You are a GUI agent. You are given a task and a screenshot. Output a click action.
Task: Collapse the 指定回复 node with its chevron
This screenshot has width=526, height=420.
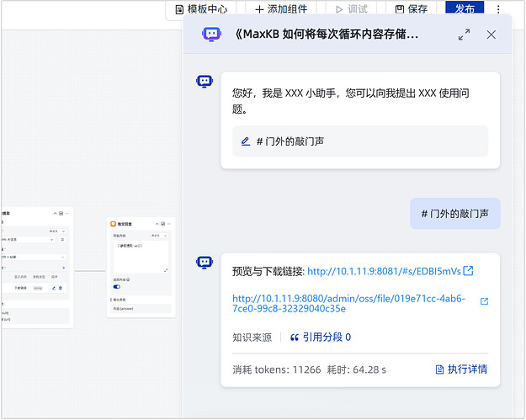[x=157, y=224]
